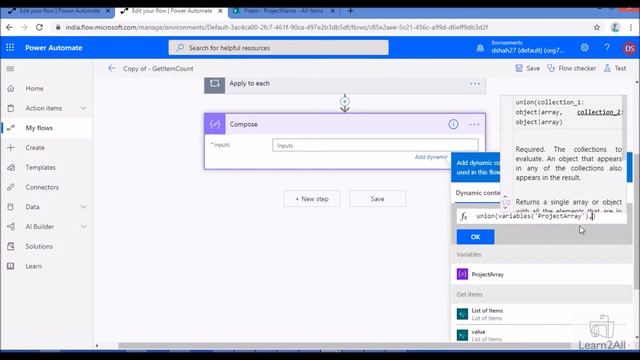Open the notifications bell icon

click(x=480, y=48)
